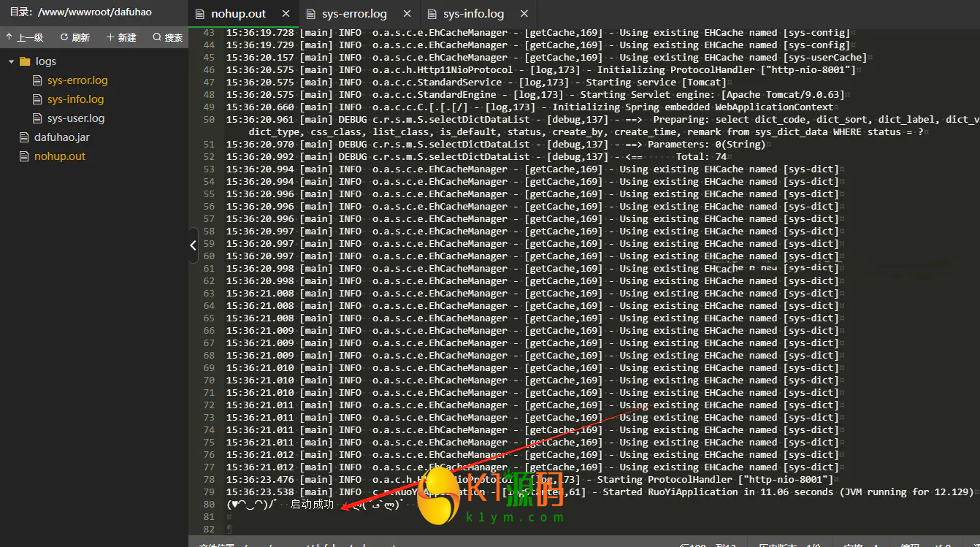Select nohup.out in the file tree
Image resolution: width=980 pixels, height=547 pixels.
coord(60,156)
